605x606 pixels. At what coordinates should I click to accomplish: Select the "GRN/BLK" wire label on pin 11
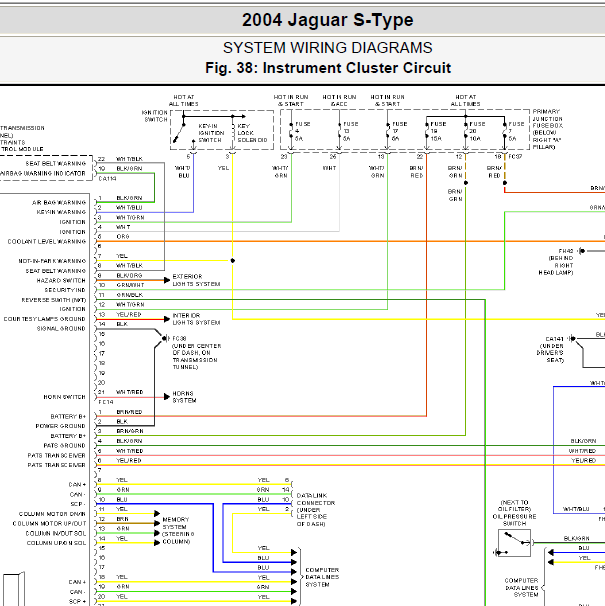click(130, 295)
